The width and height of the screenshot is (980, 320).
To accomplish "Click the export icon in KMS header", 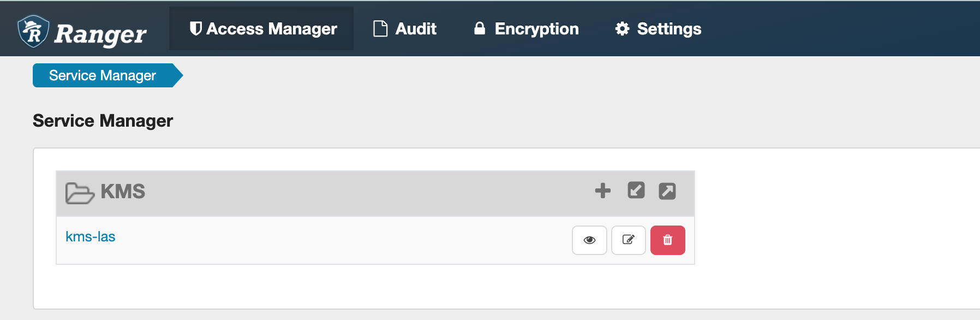I will coord(667,191).
